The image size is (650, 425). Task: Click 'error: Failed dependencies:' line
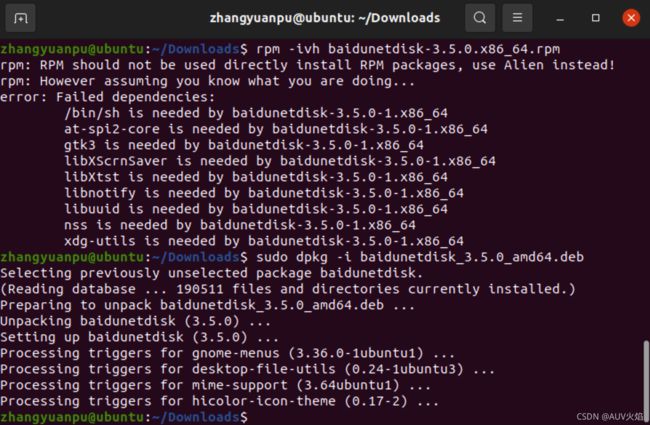(108, 97)
